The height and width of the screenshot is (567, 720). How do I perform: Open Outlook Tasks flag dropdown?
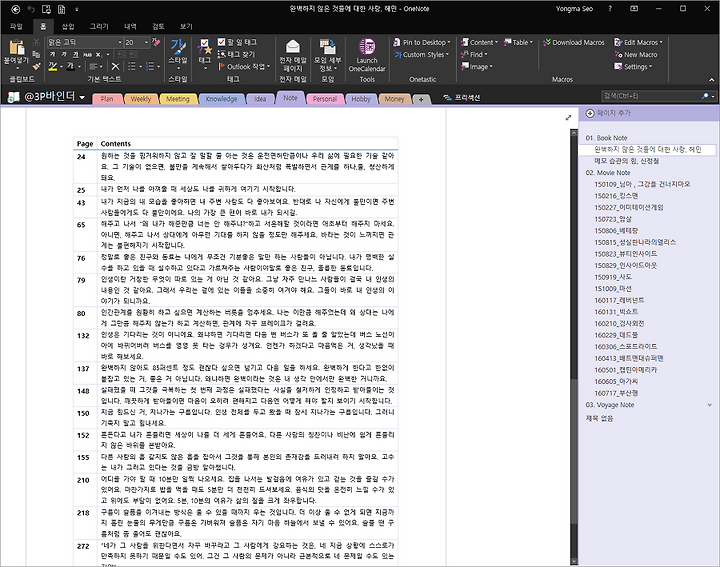coord(244,67)
